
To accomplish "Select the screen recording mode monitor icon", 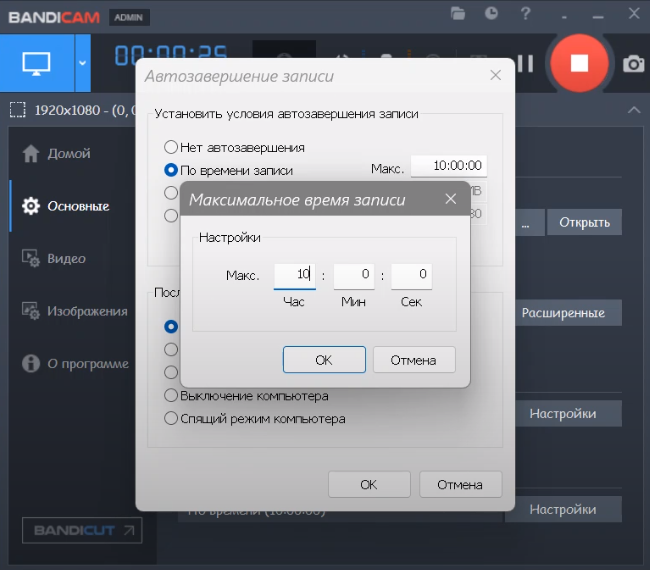I will [x=36, y=62].
